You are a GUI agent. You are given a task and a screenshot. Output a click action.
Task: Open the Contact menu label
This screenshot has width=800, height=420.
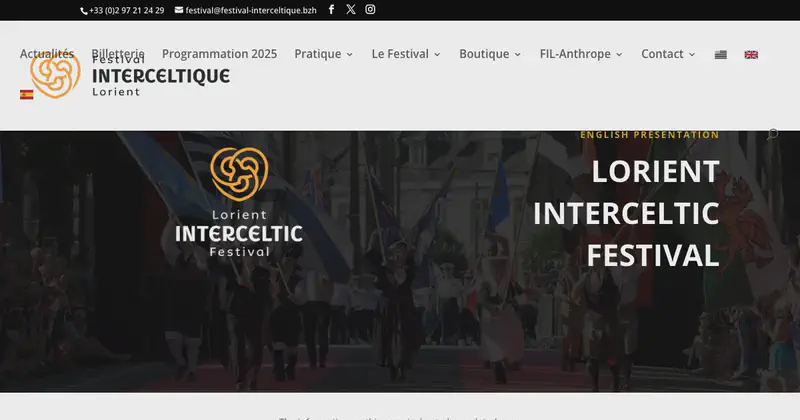pos(662,54)
